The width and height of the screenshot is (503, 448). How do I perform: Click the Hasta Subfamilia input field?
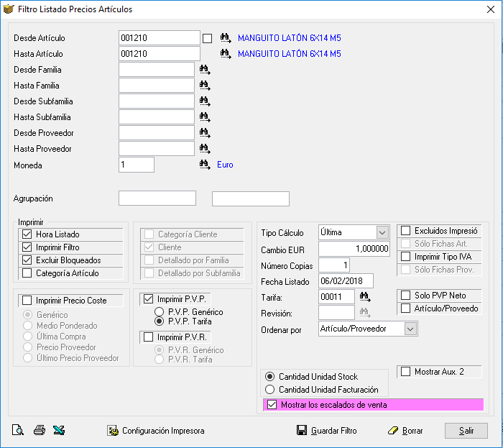click(157, 116)
